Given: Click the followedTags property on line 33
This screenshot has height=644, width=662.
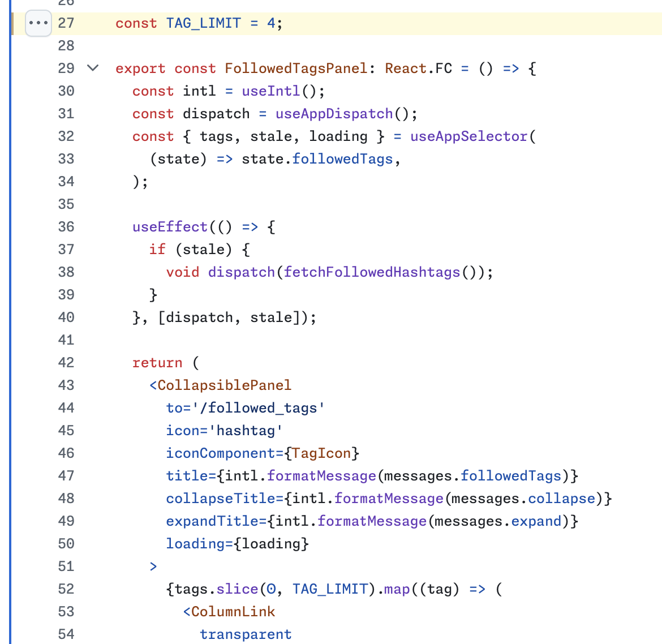Looking at the screenshot, I should click(x=342, y=159).
